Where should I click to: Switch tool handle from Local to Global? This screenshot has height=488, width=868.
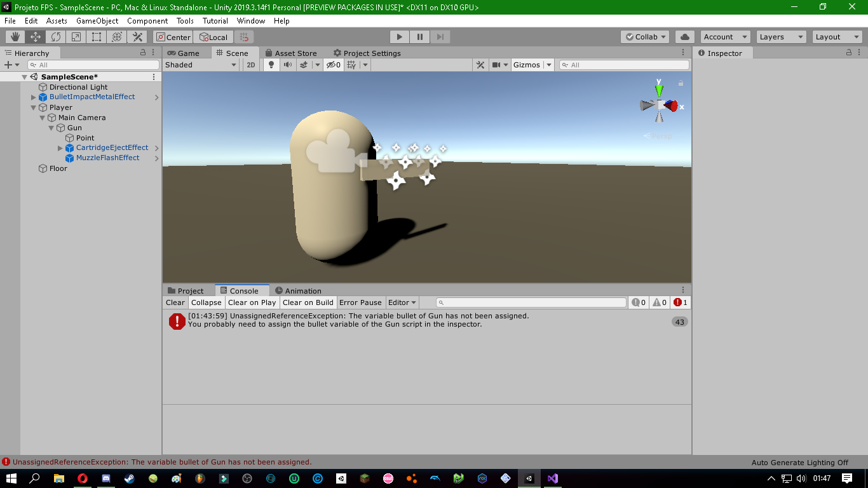pyautogui.click(x=214, y=36)
